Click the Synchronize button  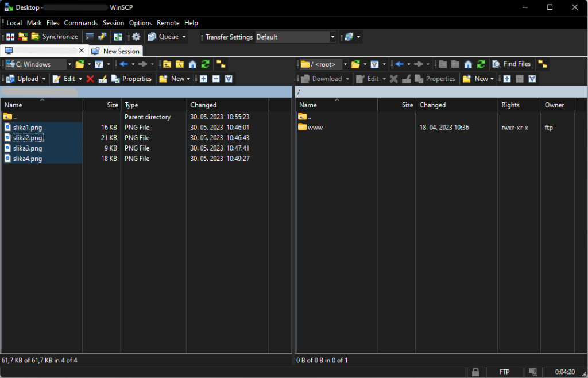pyautogui.click(x=55, y=37)
